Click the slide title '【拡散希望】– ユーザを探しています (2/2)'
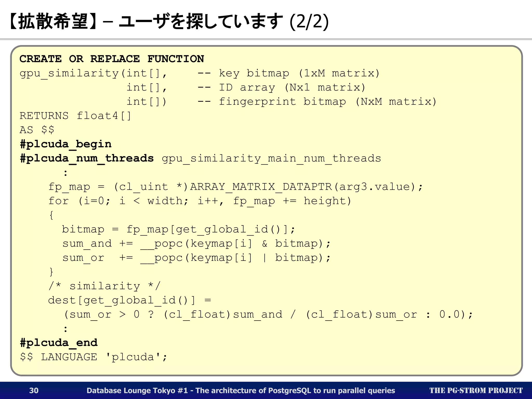The height and width of the screenshot is (399, 532). point(169,22)
